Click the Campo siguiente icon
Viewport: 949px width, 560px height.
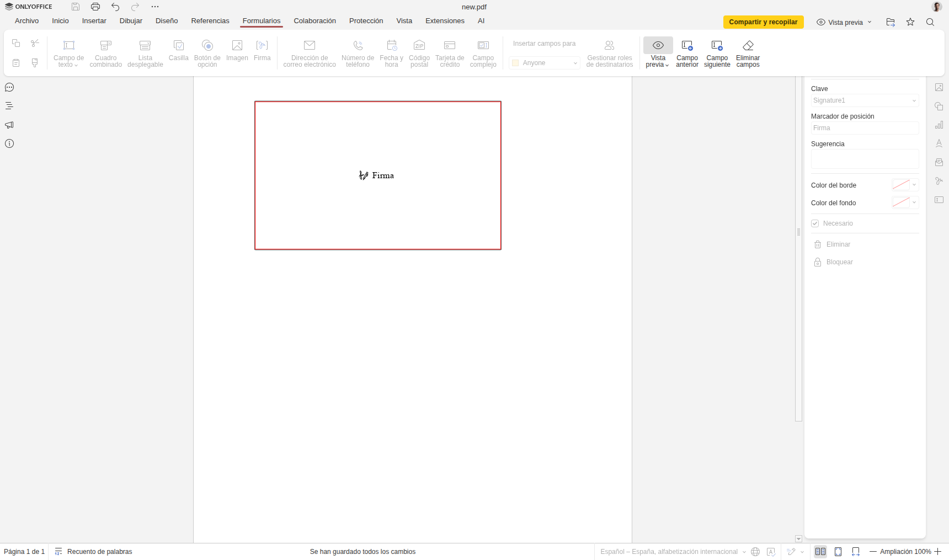coord(717,46)
